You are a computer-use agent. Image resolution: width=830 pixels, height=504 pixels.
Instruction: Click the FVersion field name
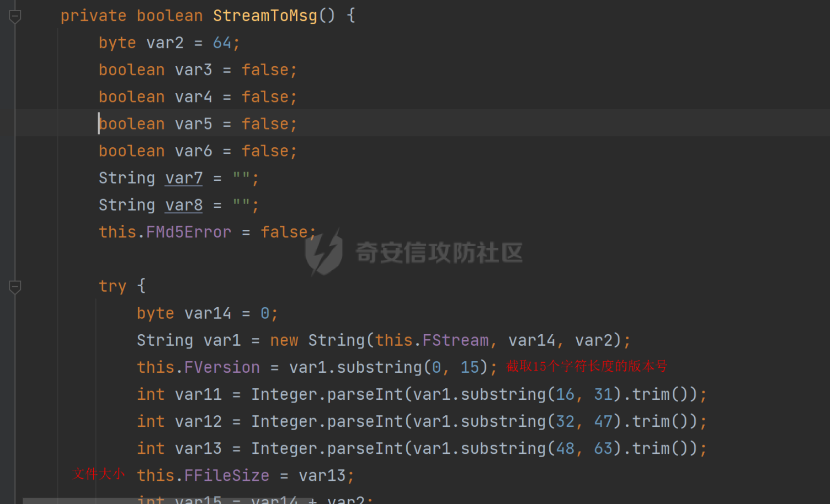tap(222, 367)
